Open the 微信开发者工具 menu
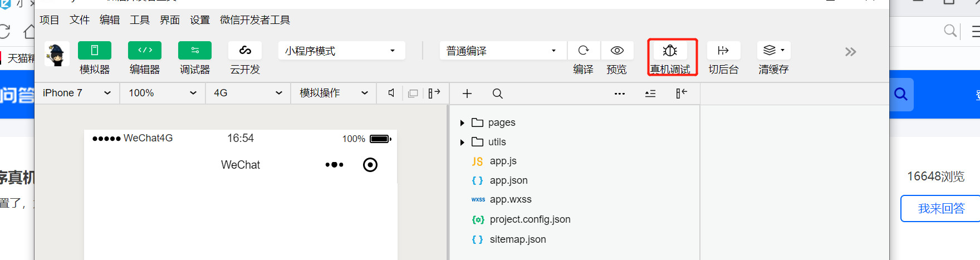The width and height of the screenshot is (980, 260). tap(255, 20)
